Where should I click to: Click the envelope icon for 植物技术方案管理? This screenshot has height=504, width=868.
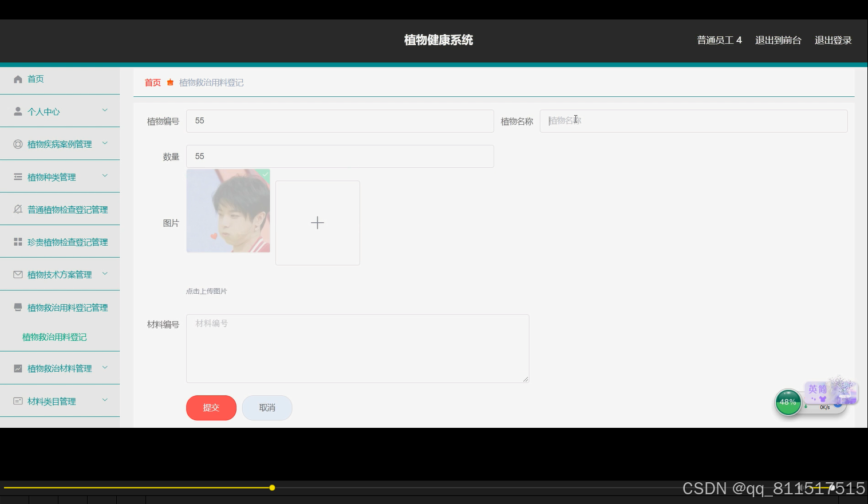tap(18, 274)
